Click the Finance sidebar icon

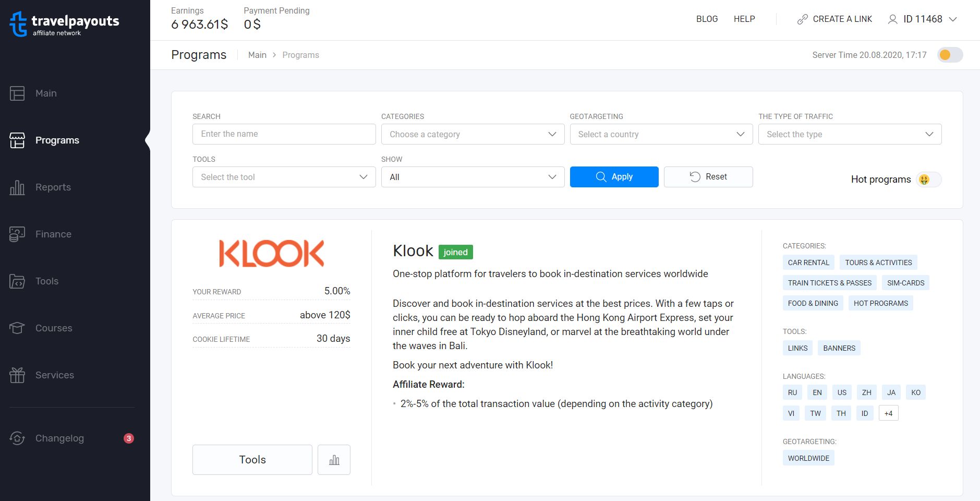[17, 234]
